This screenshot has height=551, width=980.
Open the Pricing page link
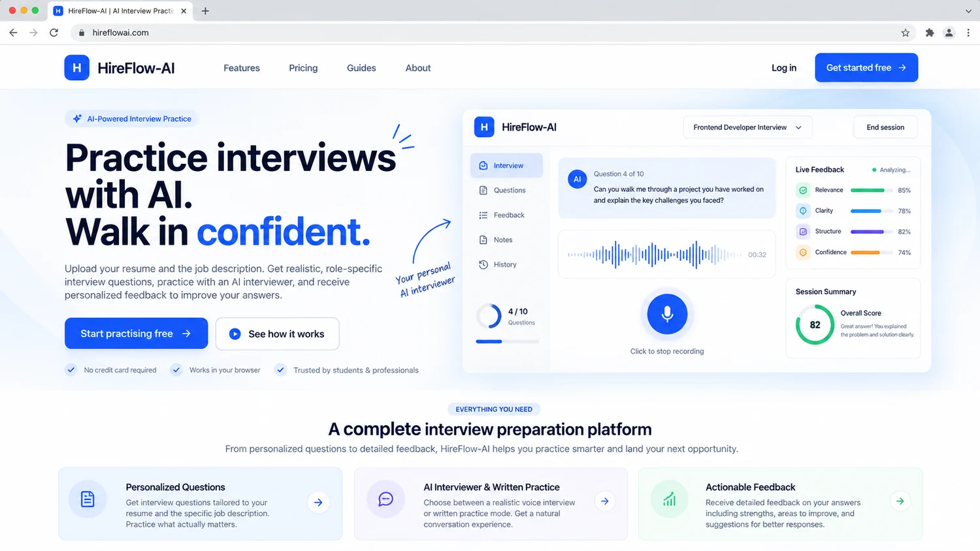click(x=303, y=68)
